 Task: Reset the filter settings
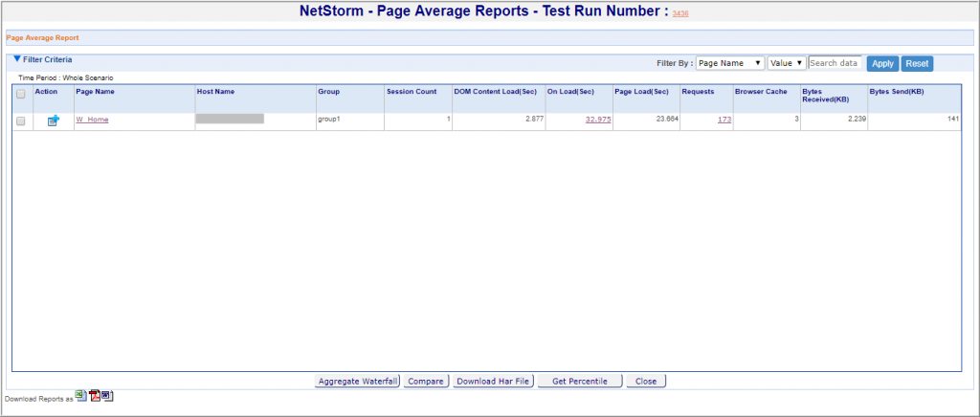917,64
